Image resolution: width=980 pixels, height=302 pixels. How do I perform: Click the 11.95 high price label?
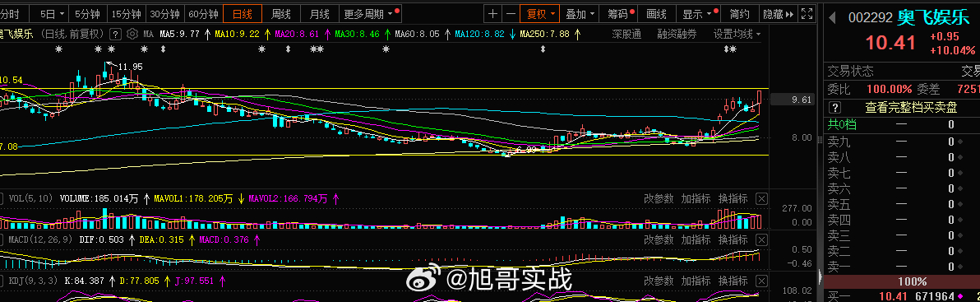pyautogui.click(x=131, y=67)
